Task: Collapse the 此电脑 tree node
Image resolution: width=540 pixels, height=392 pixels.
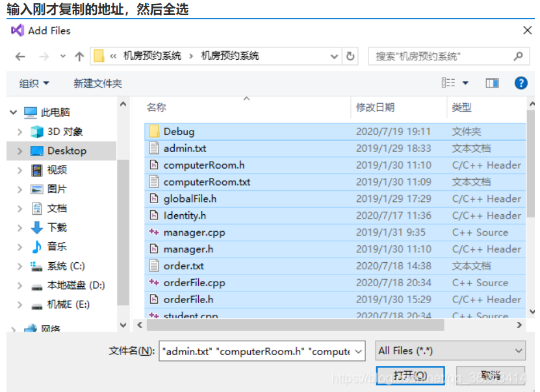Action: [x=14, y=112]
